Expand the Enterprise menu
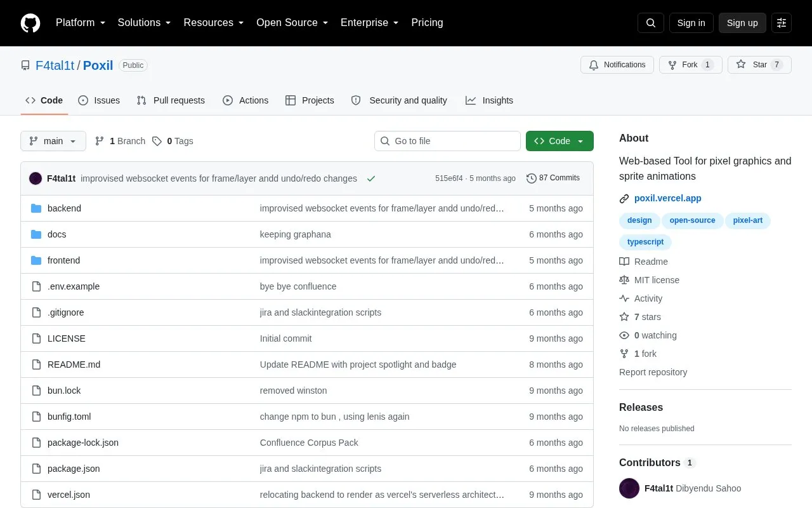 [369, 23]
